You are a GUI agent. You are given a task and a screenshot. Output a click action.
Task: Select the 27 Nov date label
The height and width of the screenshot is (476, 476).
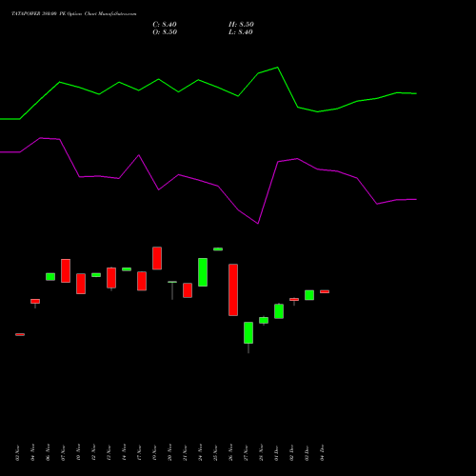point(246,452)
